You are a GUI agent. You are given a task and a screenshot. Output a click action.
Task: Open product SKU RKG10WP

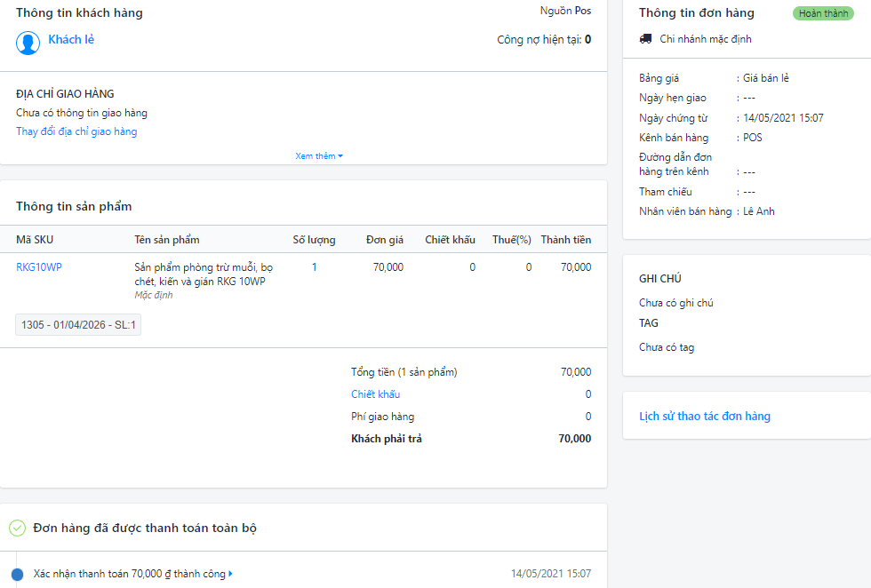point(39,267)
